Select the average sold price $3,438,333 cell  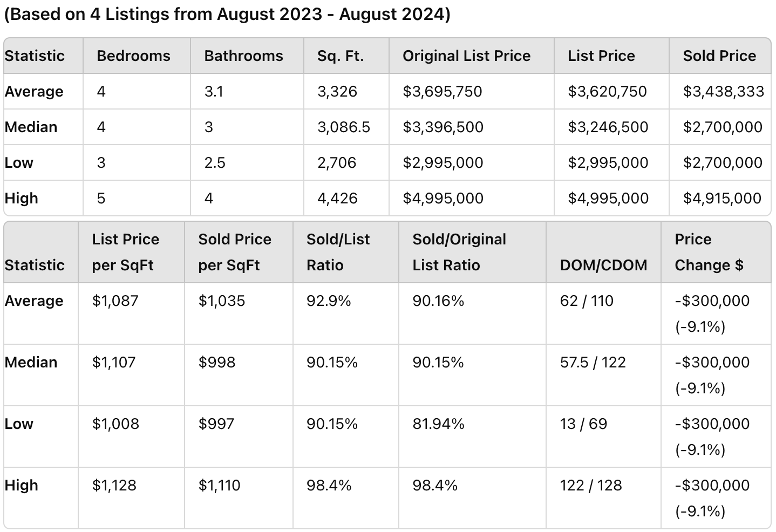click(x=723, y=91)
